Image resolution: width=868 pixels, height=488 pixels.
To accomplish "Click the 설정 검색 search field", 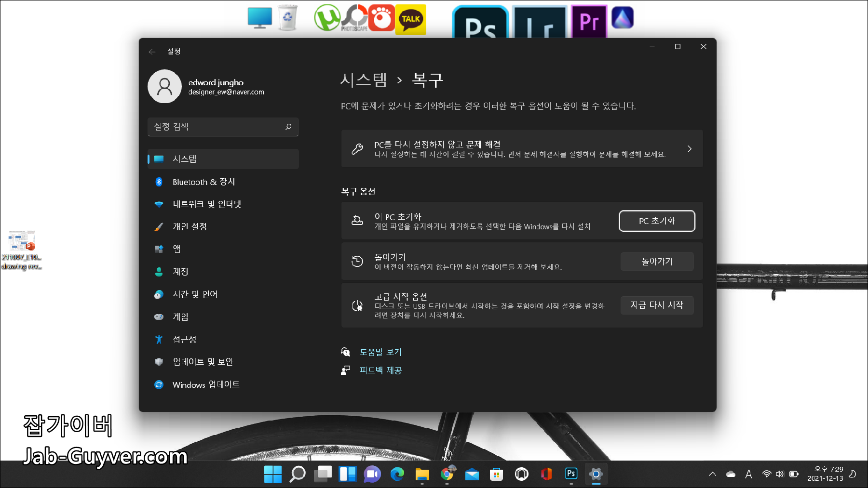I will [223, 127].
